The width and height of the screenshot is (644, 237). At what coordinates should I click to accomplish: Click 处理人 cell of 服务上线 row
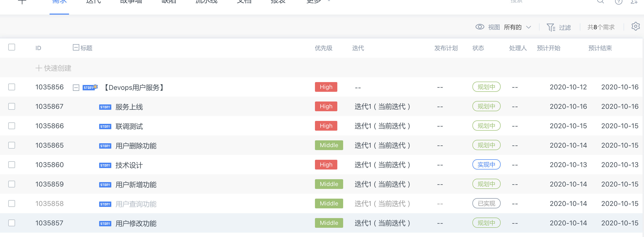coord(515,107)
